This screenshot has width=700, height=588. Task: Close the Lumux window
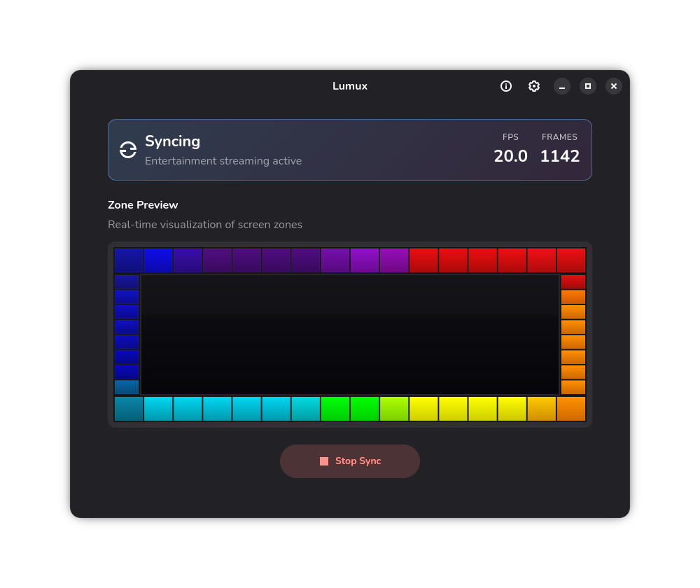614,86
